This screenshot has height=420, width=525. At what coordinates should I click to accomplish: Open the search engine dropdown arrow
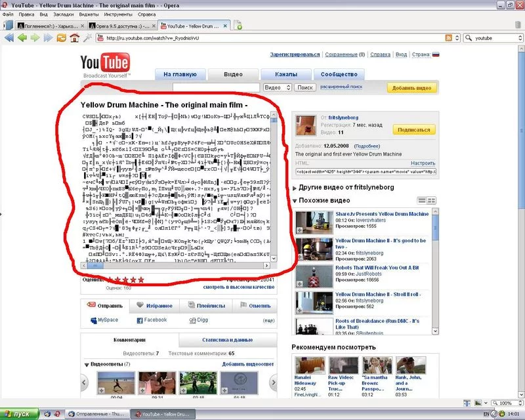[x=520, y=38]
